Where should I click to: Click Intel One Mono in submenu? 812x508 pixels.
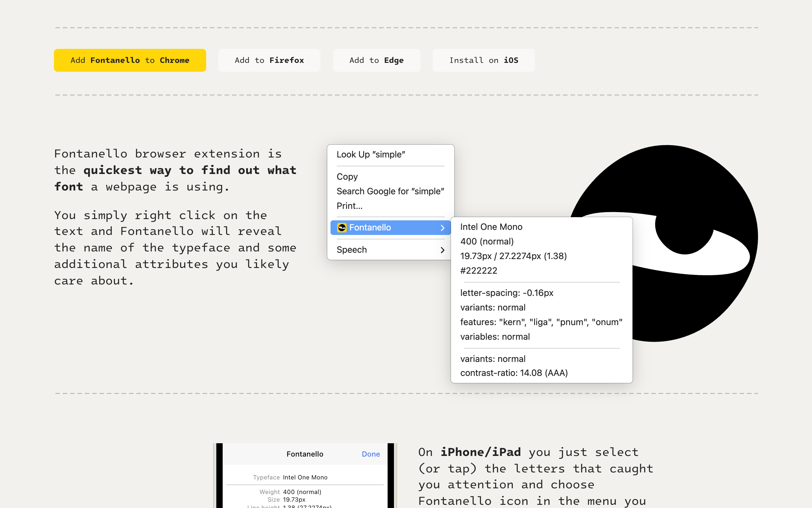coord(491,227)
